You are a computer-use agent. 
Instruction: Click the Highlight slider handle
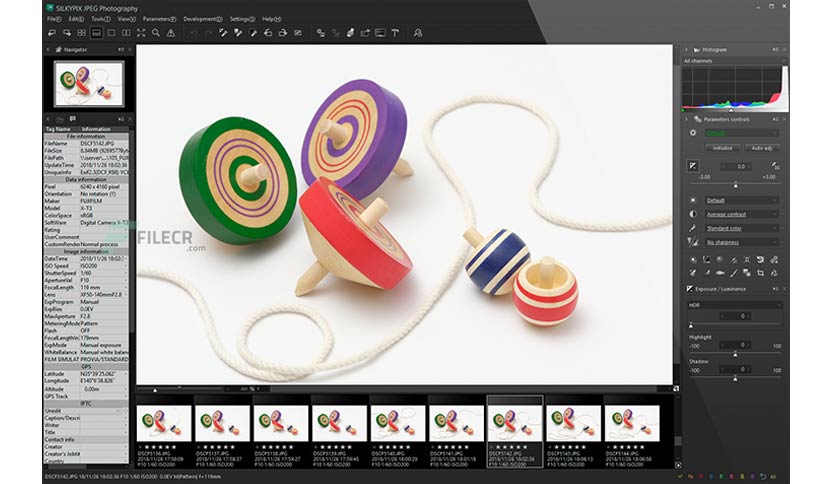[735, 354]
